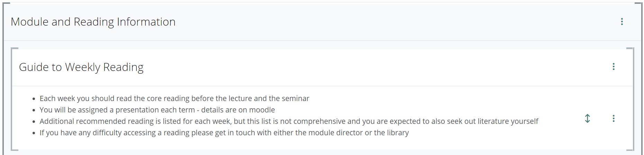Click 'seminar' in the first bullet
Screen dimensions: 644x155
click(296, 99)
